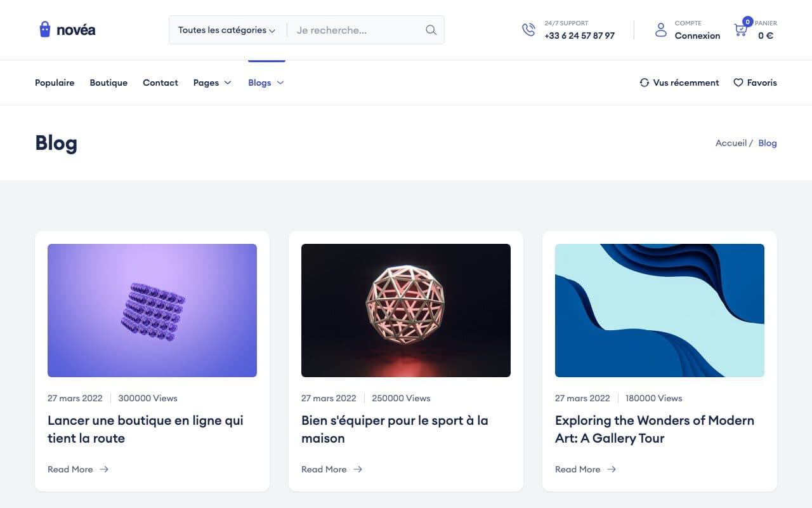Expand the Pages menu chevron
This screenshot has width=812, height=508.
228,83
